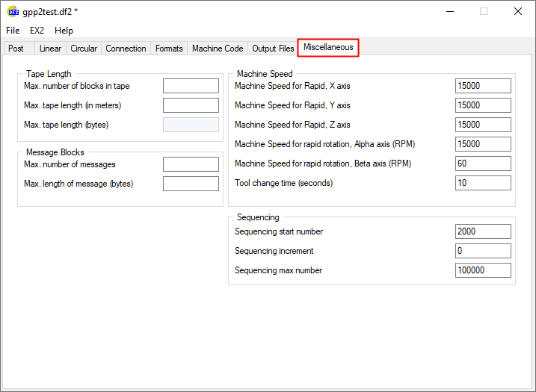Viewport: 536px width, 392px height.
Task: Click the Machine Speed for Rapid, X axis field
Action: pyautogui.click(x=483, y=86)
